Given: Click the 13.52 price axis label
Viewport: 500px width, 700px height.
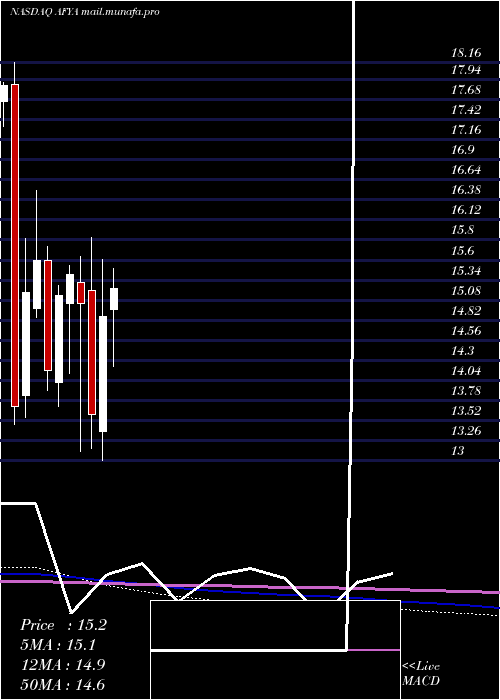Looking at the screenshot, I should coord(466,411).
